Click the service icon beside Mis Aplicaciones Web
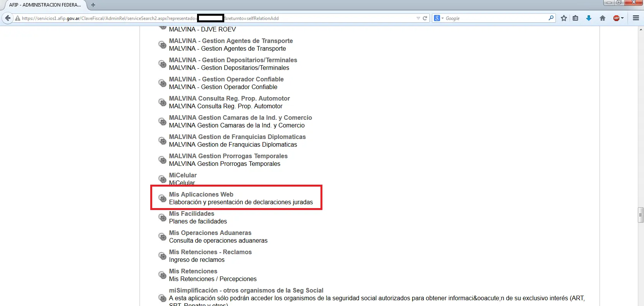Screen dimensions: 644x306 (x=163, y=198)
